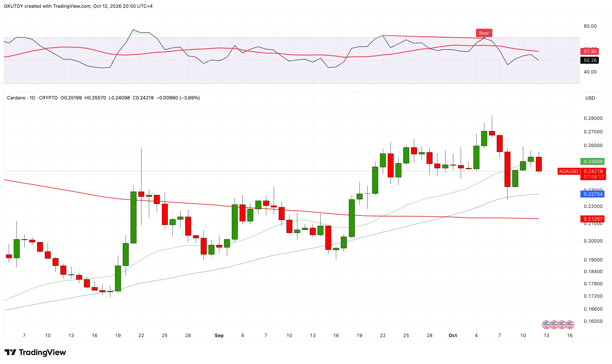Image resolution: width=612 pixels, height=364 pixels.
Task: Click the 0.24219 current price label
Action: (x=593, y=171)
